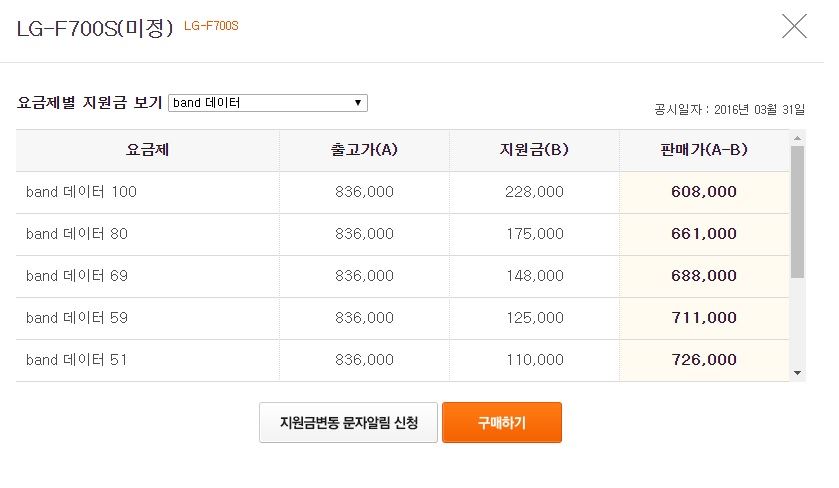Viewport: 839px width, 488px height.
Task: Click the 608,000 sale price cell
Action: tap(704, 192)
